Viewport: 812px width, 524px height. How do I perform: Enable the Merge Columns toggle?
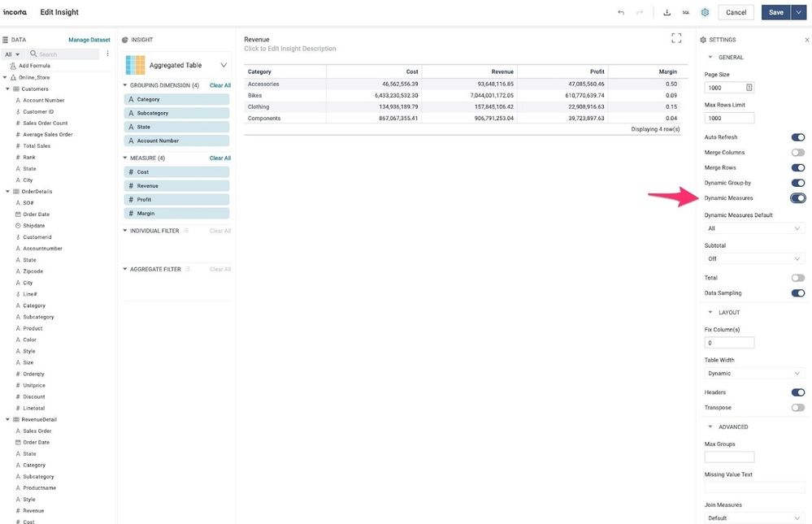click(x=797, y=153)
